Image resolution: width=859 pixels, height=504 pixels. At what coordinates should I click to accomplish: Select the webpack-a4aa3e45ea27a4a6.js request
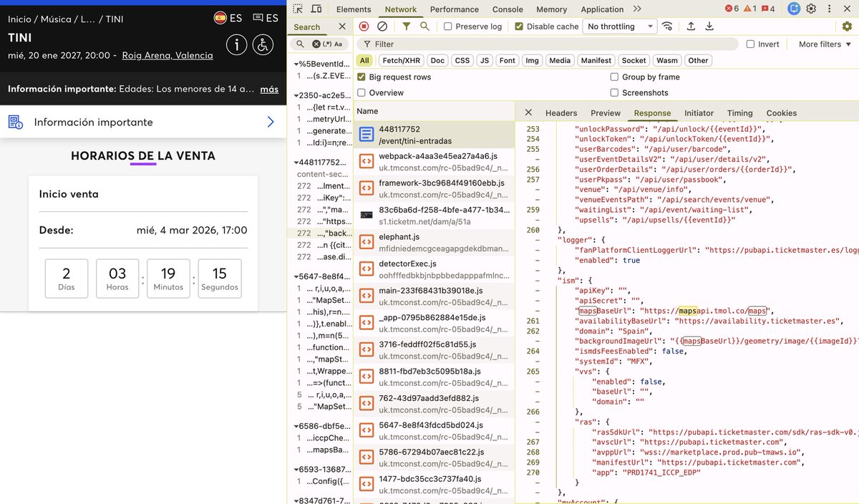(x=434, y=161)
